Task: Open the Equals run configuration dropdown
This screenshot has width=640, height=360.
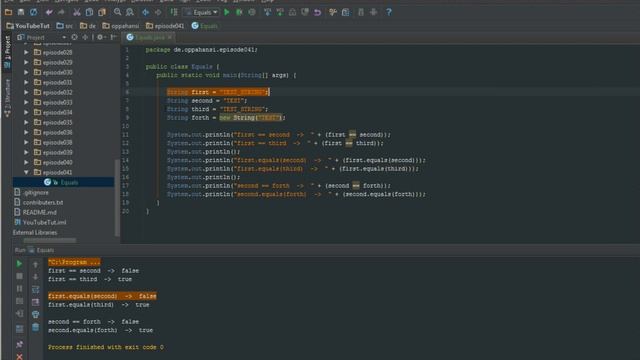Action: pos(201,12)
